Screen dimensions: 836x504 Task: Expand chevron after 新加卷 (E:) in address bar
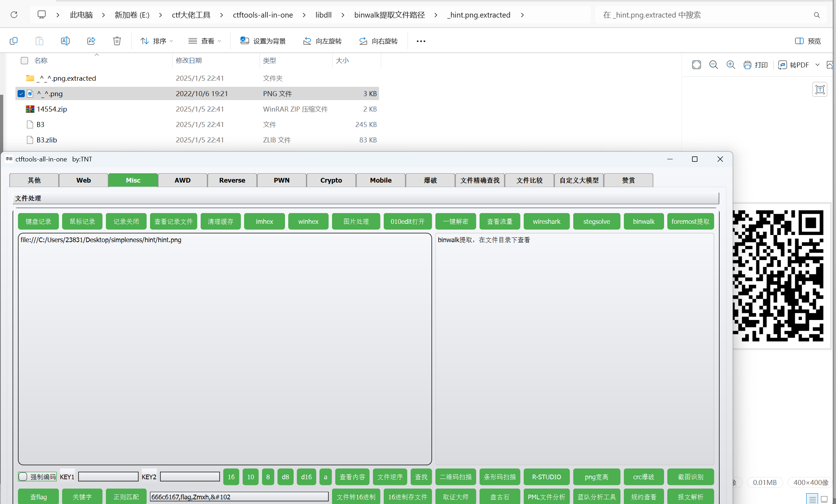pyautogui.click(x=160, y=15)
